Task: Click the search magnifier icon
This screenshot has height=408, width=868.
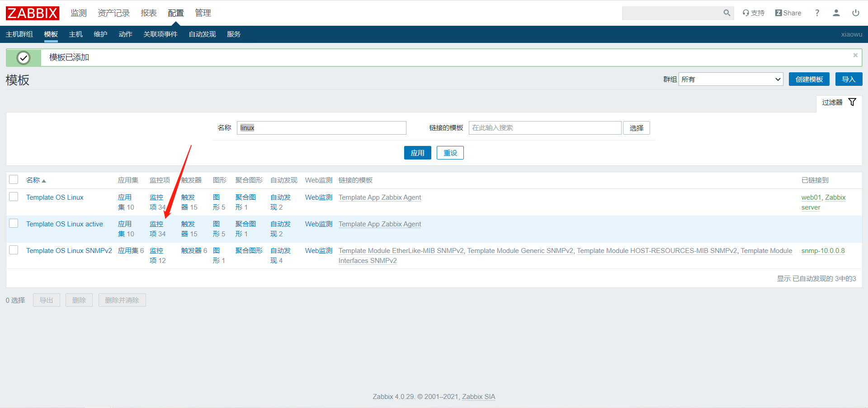Action: click(726, 13)
